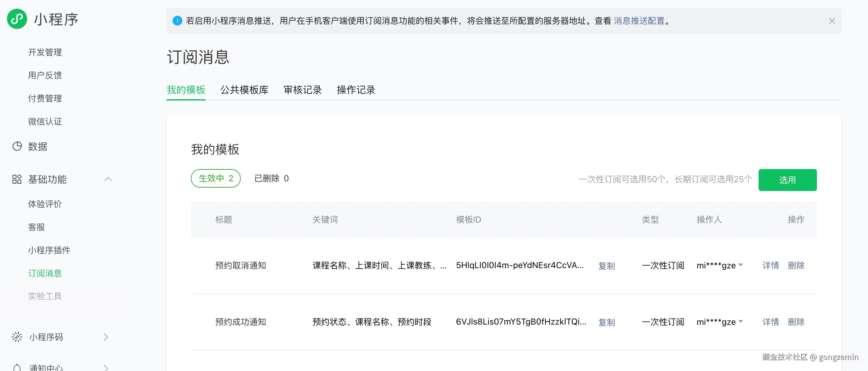Open the 消息推送配置 link
868x371 pixels.
pos(639,21)
